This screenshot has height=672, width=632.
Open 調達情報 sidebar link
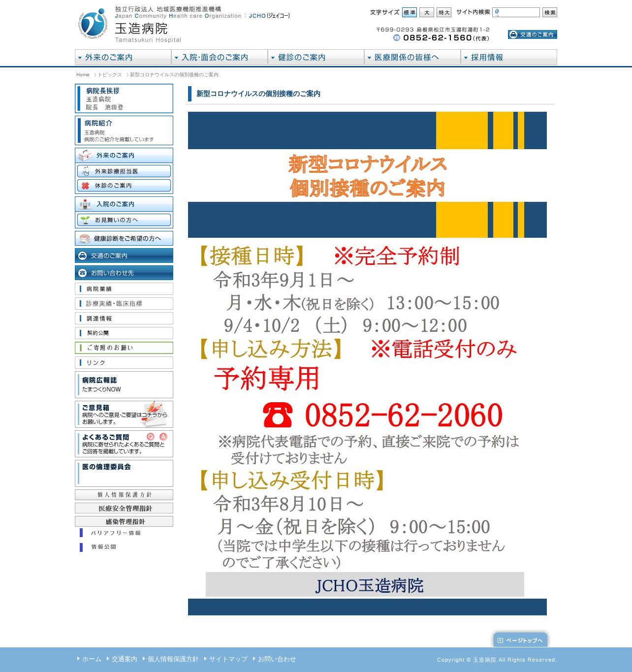124,319
